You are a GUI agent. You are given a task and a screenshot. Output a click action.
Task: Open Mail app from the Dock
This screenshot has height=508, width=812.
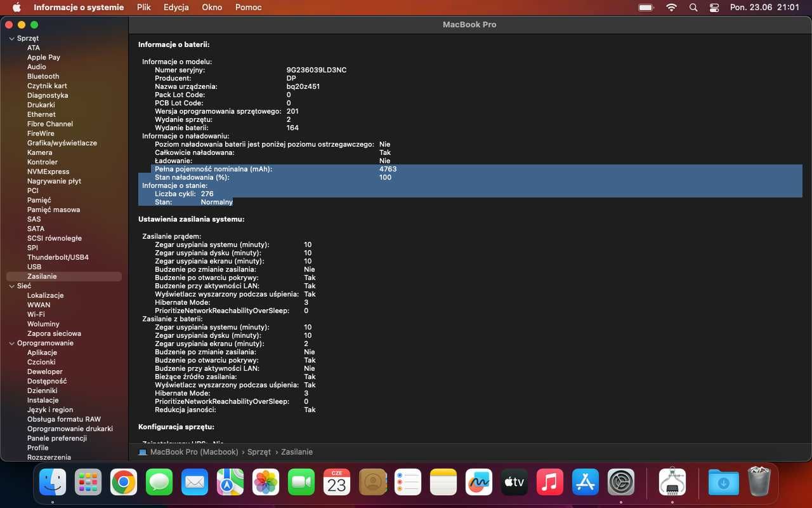[x=195, y=483]
